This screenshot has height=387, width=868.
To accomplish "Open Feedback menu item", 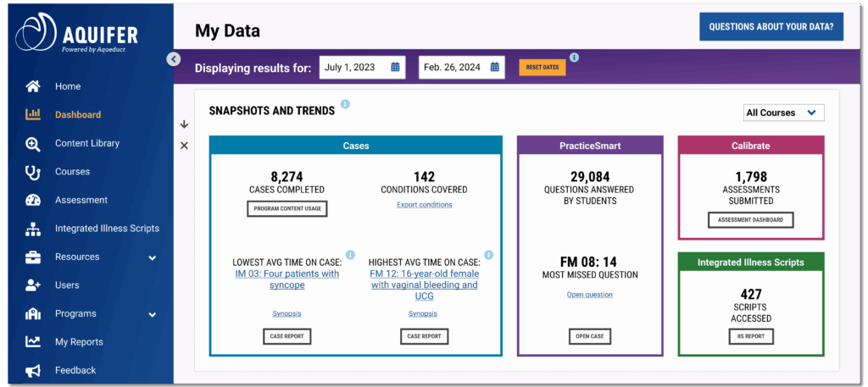I will pyautogui.click(x=75, y=370).
